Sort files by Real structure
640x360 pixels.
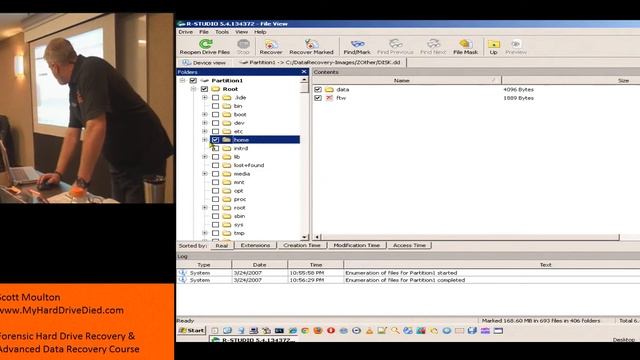click(222, 245)
